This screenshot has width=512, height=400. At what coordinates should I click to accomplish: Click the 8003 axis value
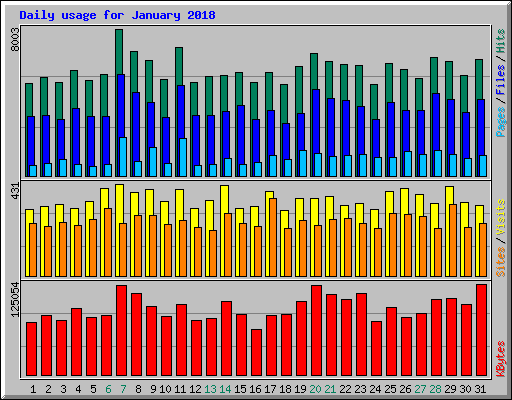[15, 39]
